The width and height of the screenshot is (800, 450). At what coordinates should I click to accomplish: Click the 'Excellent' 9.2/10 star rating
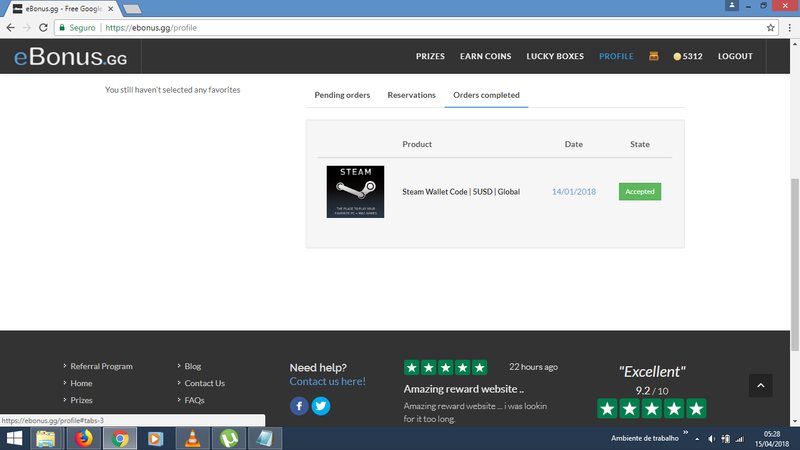652,409
